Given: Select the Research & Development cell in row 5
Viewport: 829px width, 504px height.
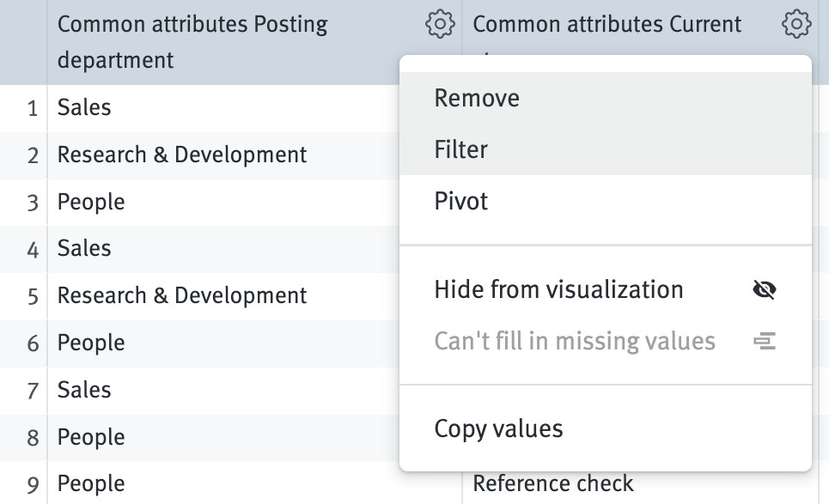Looking at the screenshot, I should coord(182,295).
